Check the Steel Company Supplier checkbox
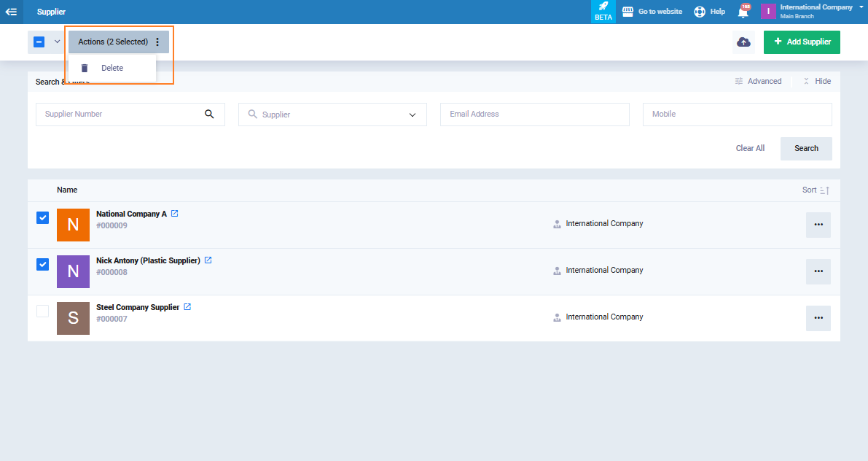 pyautogui.click(x=43, y=311)
